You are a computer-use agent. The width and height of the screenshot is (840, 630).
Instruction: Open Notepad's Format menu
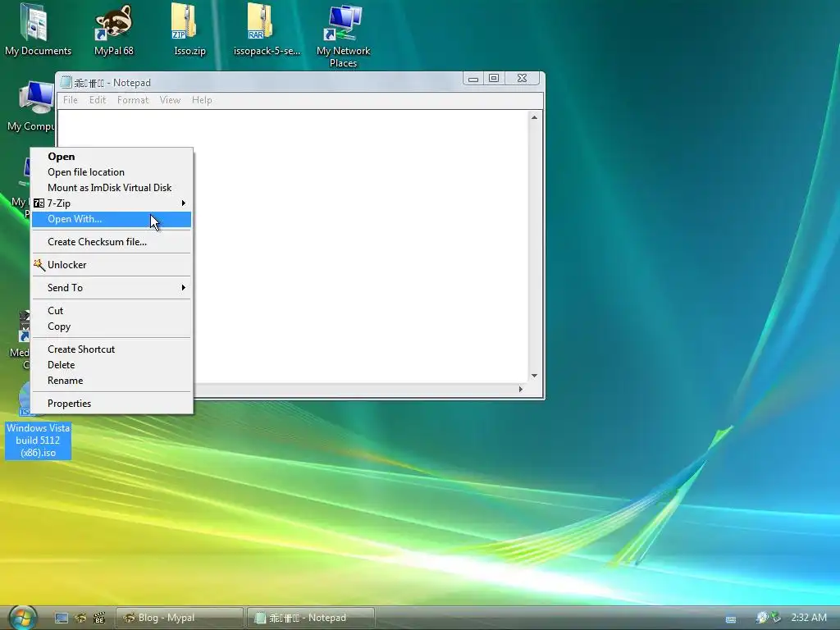pos(133,100)
